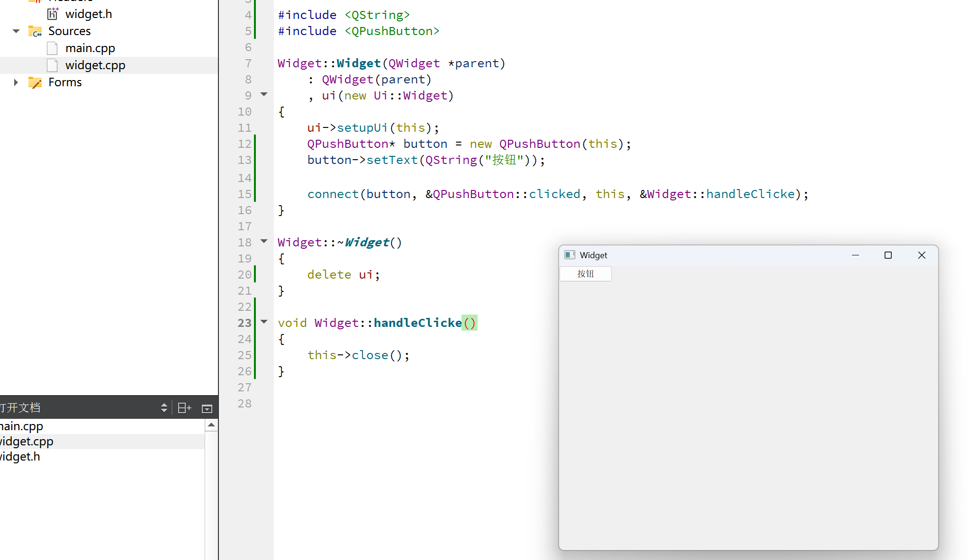968x560 pixels.
Task: Click the Widget window title bar icon
Action: pos(570,255)
